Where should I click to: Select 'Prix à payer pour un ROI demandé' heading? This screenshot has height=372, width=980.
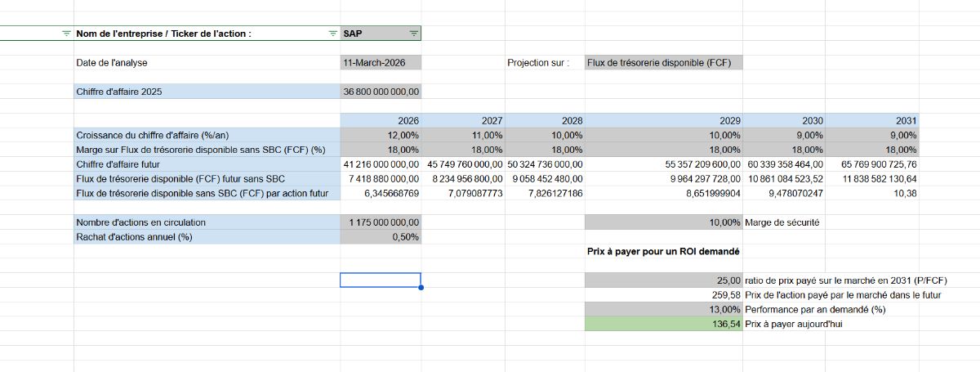tap(663, 252)
